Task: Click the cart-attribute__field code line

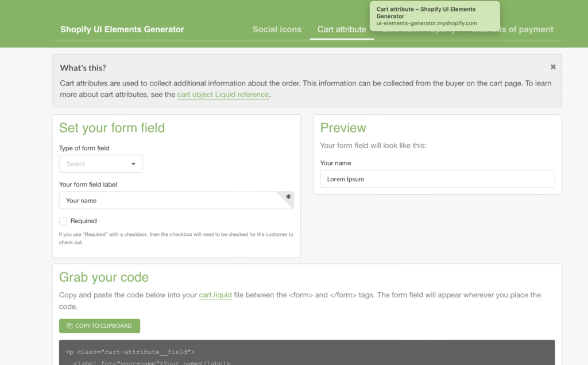Action: coord(130,352)
